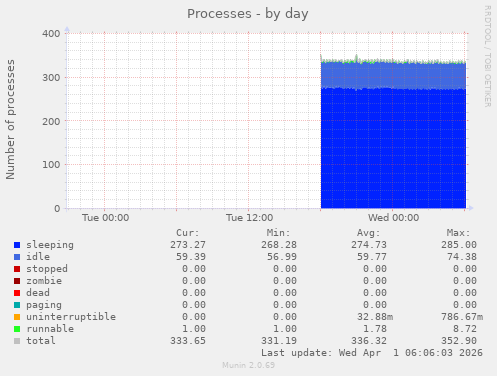Click total minimum value 331.19

279,341
